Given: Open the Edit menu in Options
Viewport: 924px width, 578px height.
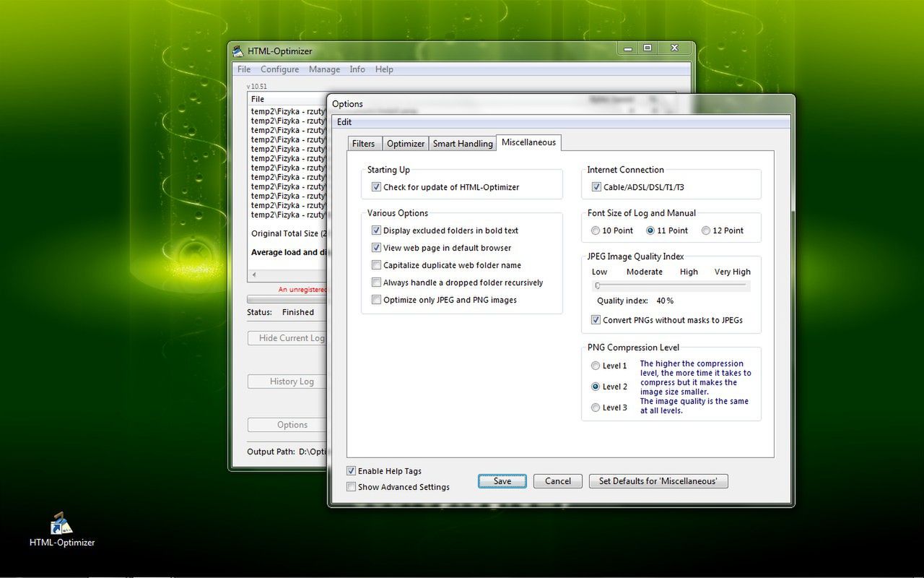Looking at the screenshot, I should tap(344, 122).
